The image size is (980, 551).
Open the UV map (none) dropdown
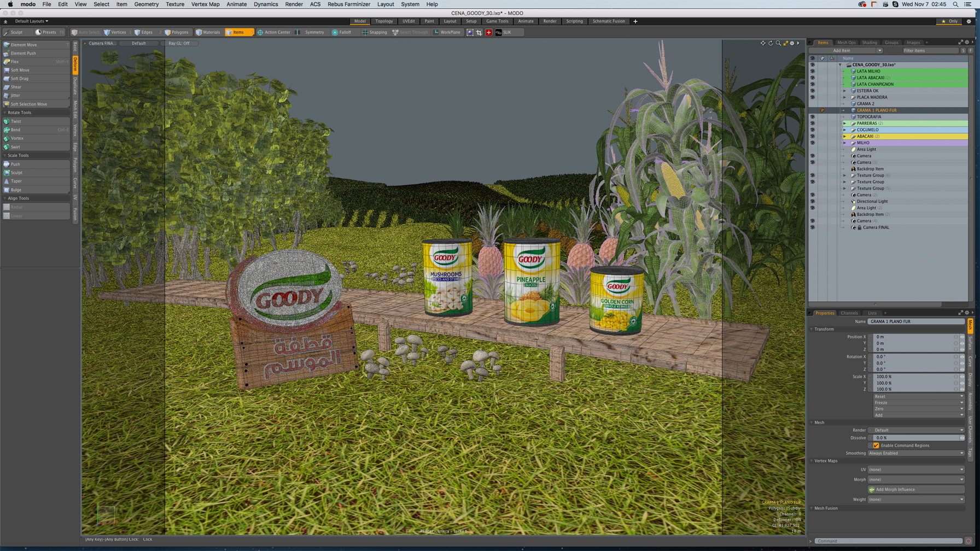(917, 470)
